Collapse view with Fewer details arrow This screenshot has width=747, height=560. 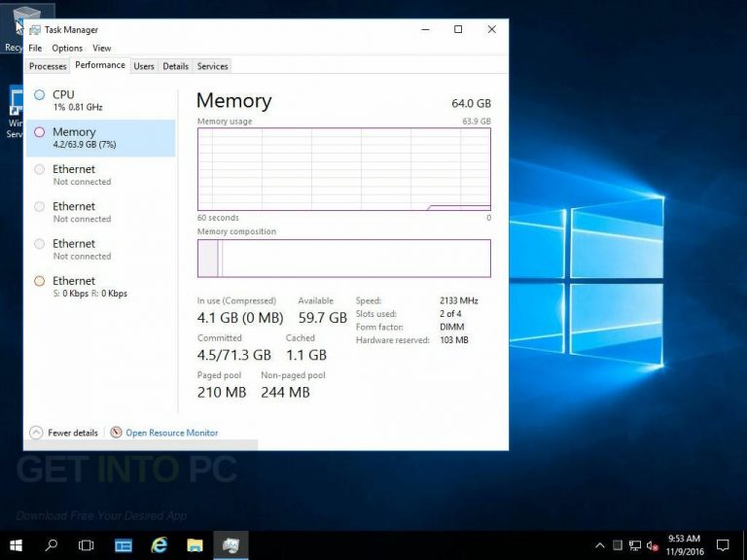pos(36,433)
